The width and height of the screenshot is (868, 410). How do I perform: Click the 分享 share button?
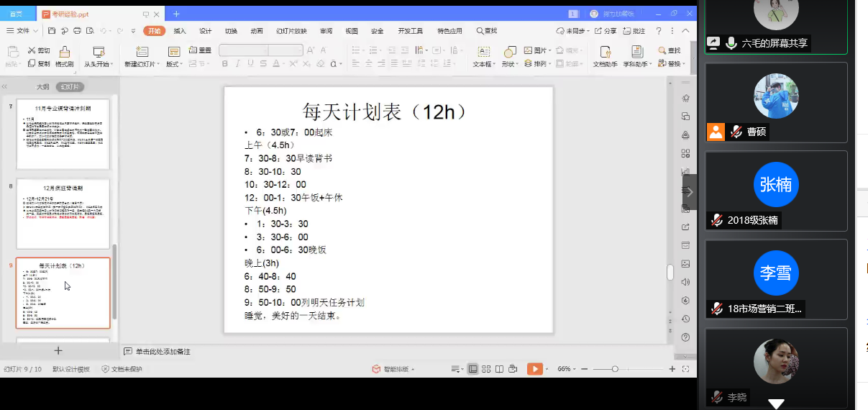coord(606,31)
